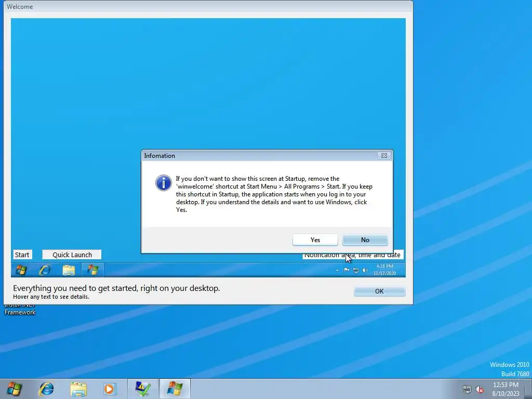Click the Start orb in Welcome preview taskbar

21,270
